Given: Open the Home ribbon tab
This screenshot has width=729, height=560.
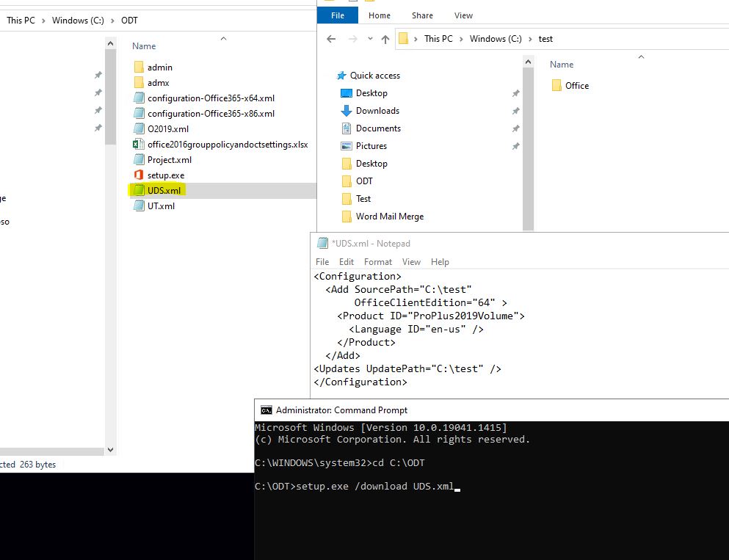Looking at the screenshot, I should tap(380, 15).
